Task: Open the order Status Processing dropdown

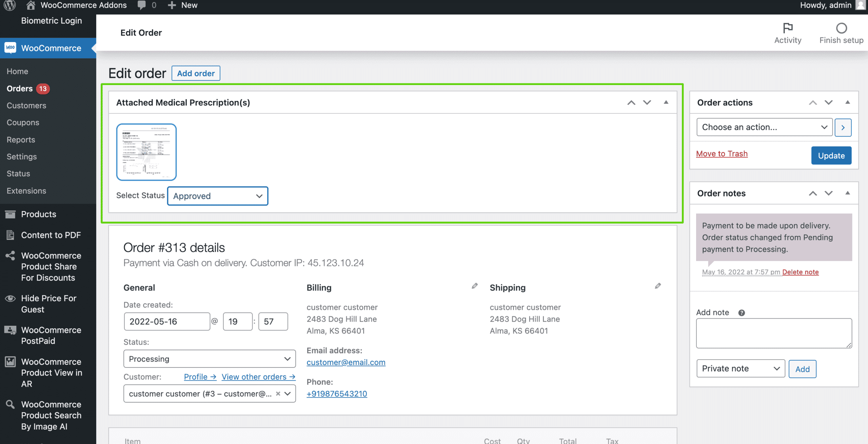Action: pos(210,359)
